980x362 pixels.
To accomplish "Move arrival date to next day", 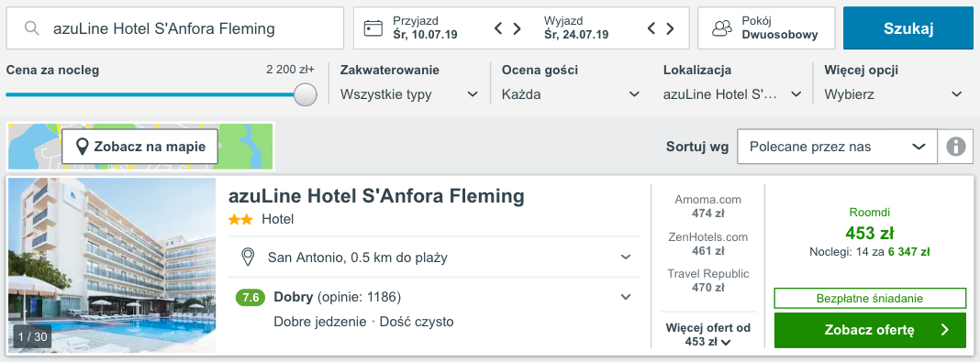I will [517, 28].
